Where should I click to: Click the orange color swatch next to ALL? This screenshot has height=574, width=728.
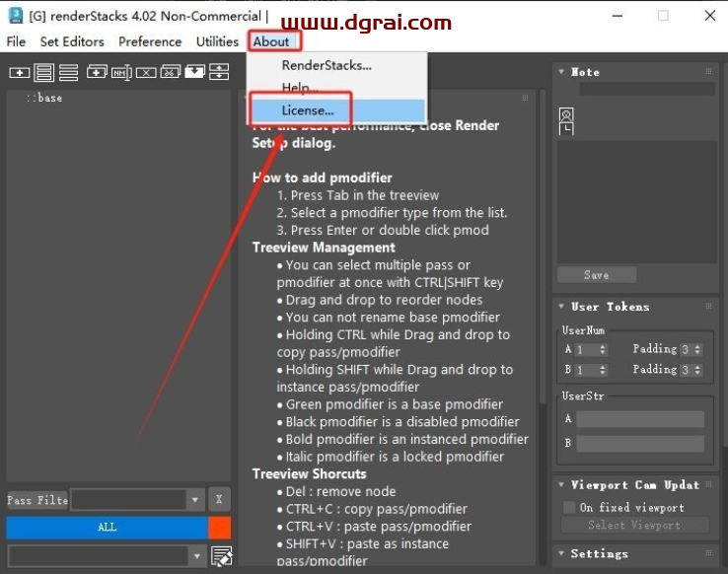pos(220,527)
